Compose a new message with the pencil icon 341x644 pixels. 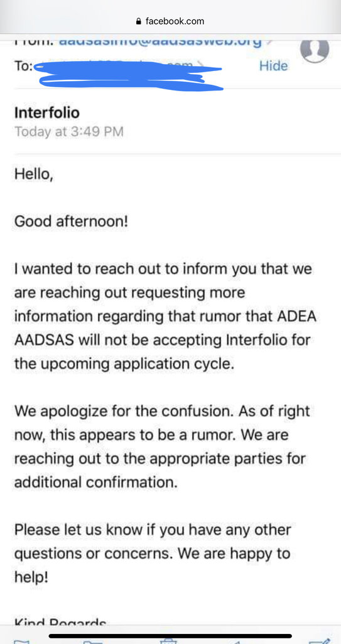(322, 640)
